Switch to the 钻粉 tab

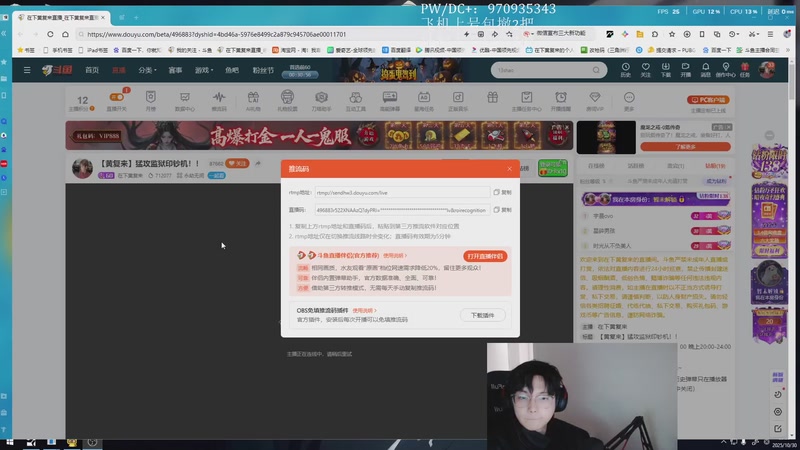[715, 166]
